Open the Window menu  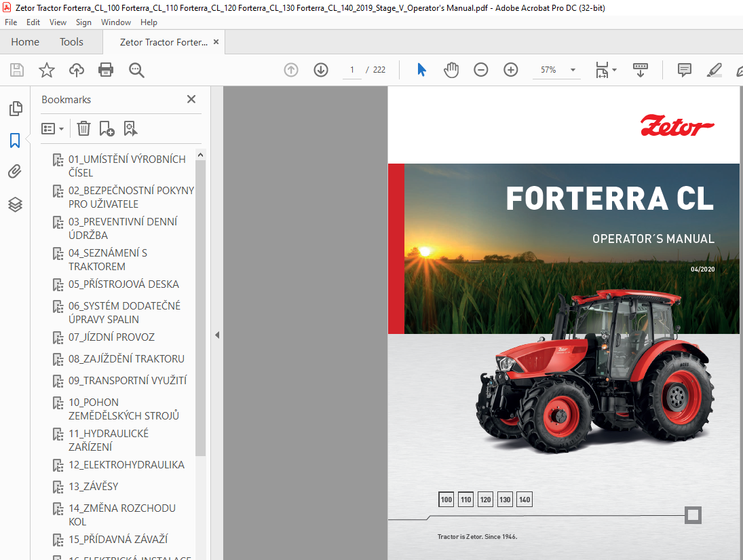click(x=115, y=22)
